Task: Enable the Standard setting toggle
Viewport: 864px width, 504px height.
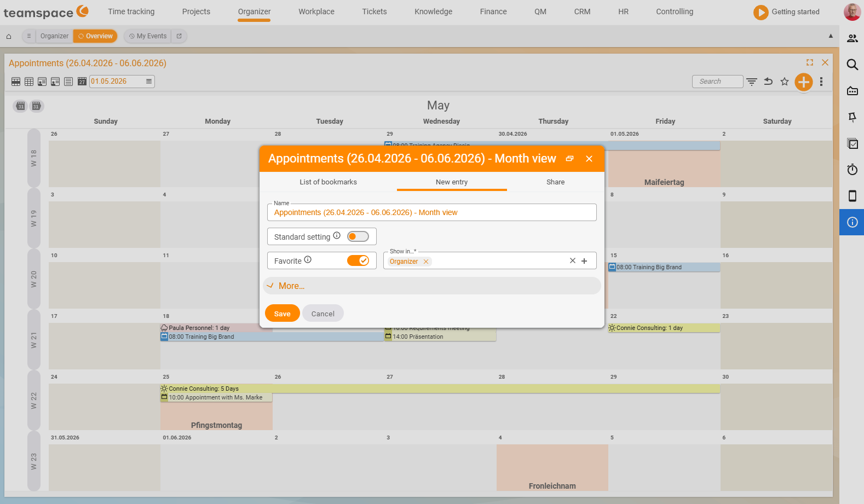Action: pyautogui.click(x=358, y=236)
